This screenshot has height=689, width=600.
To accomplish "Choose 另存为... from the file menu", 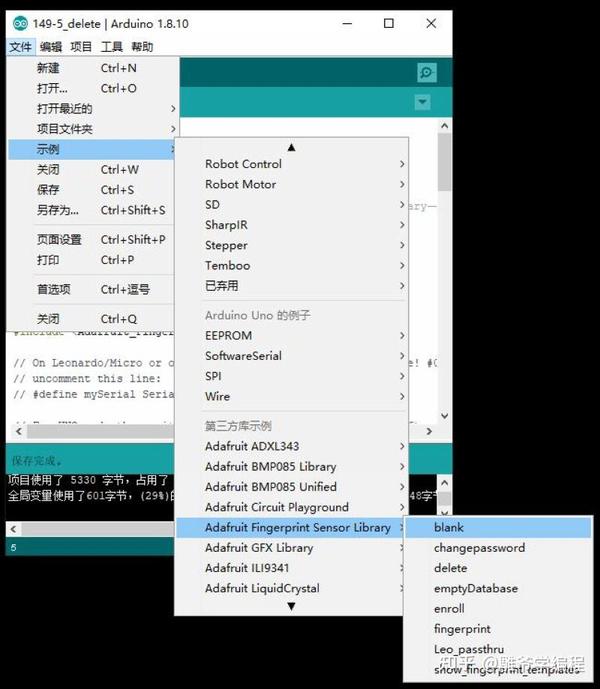I will coord(92,210).
